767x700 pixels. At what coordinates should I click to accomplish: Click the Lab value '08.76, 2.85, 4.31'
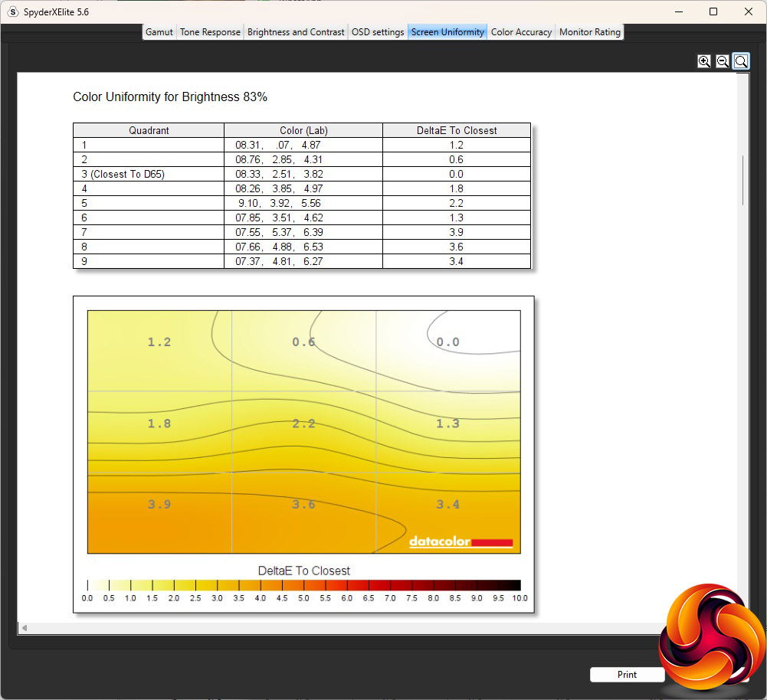point(279,159)
